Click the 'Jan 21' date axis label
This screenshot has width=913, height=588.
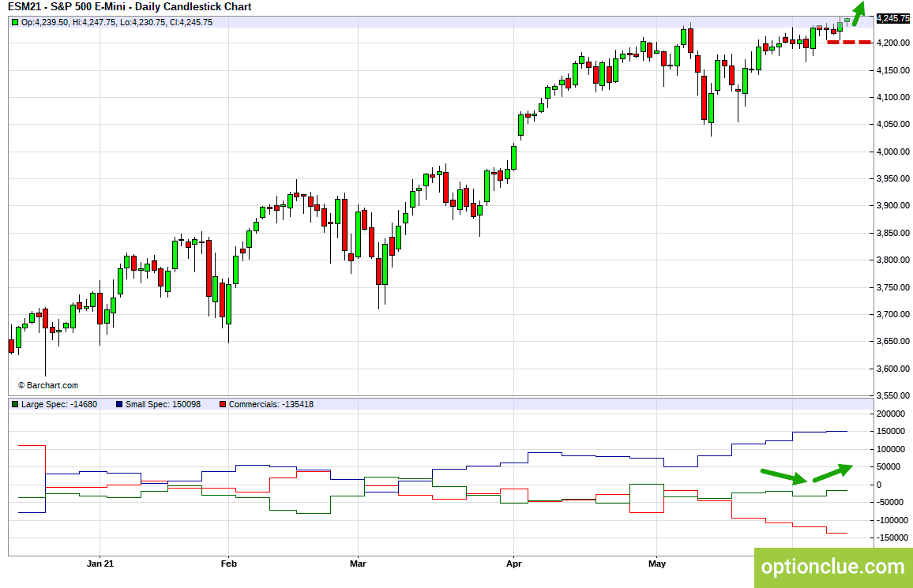[x=100, y=564]
